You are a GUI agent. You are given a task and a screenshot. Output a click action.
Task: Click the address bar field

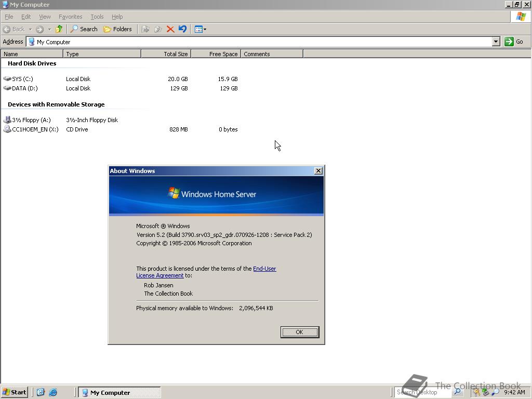[260, 42]
